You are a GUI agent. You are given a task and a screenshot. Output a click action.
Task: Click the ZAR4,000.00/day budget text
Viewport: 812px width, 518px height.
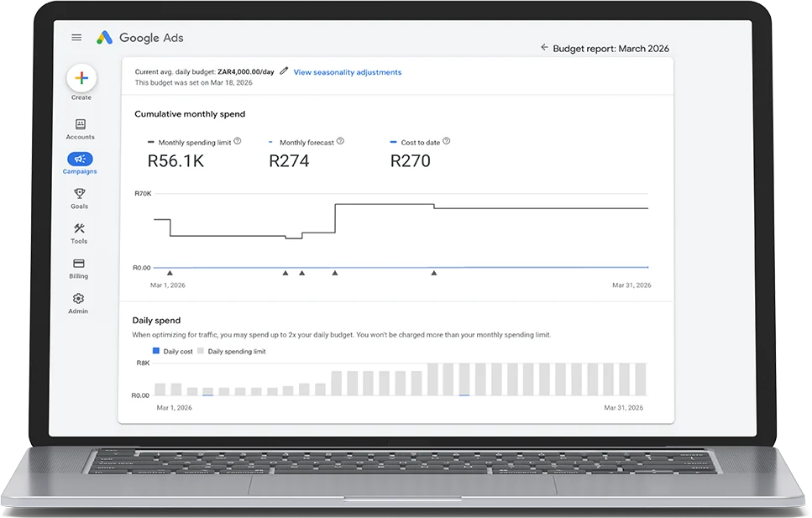point(246,72)
